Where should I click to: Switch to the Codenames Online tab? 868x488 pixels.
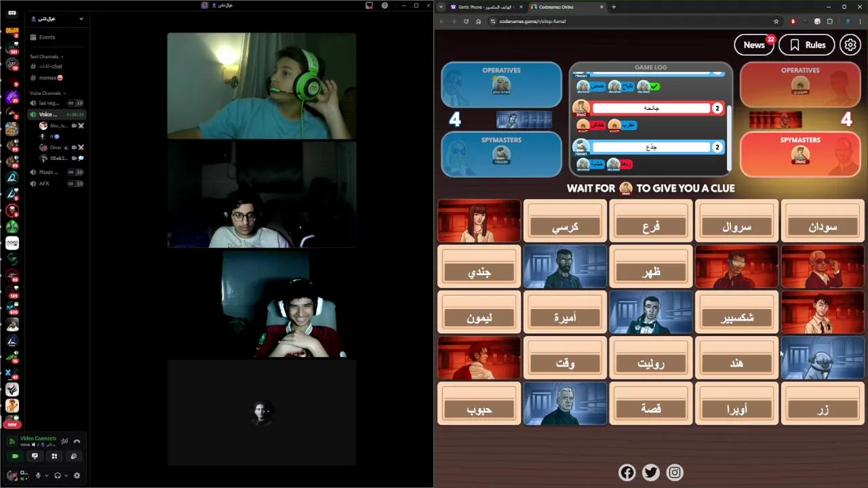click(x=568, y=7)
